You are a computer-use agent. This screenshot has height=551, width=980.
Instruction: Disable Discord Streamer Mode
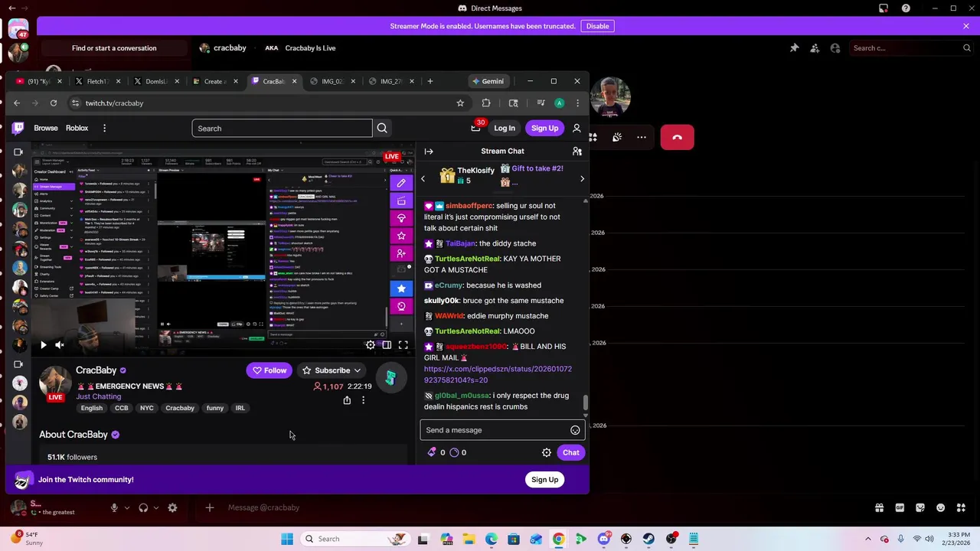click(x=597, y=26)
